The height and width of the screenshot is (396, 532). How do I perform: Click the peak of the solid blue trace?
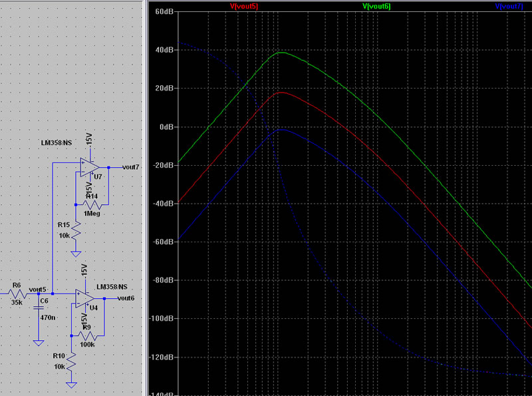281,130
